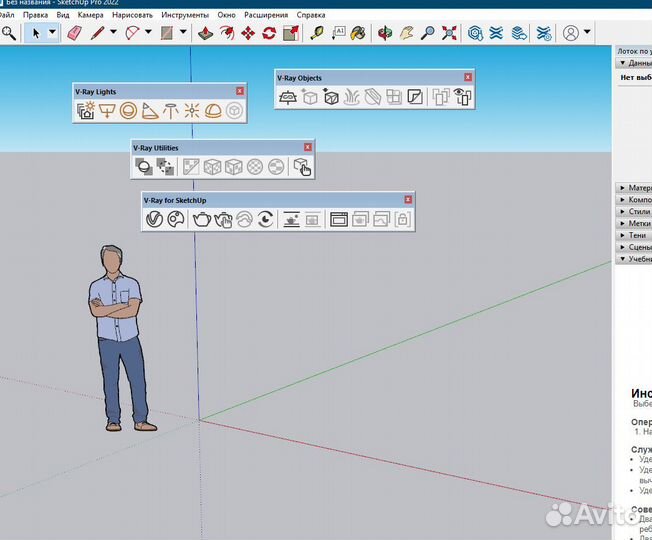This screenshot has height=540, width=652.
Task: Add a V-Ray Decal object
Action: coord(415,97)
